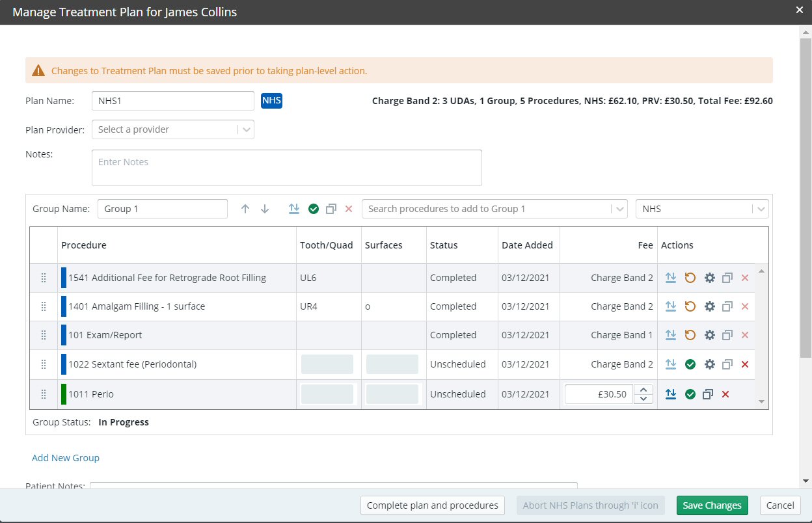Open gear settings for 1401 Amalgam Filling
Image resolution: width=812 pixels, height=523 pixels.
coord(710,306)
